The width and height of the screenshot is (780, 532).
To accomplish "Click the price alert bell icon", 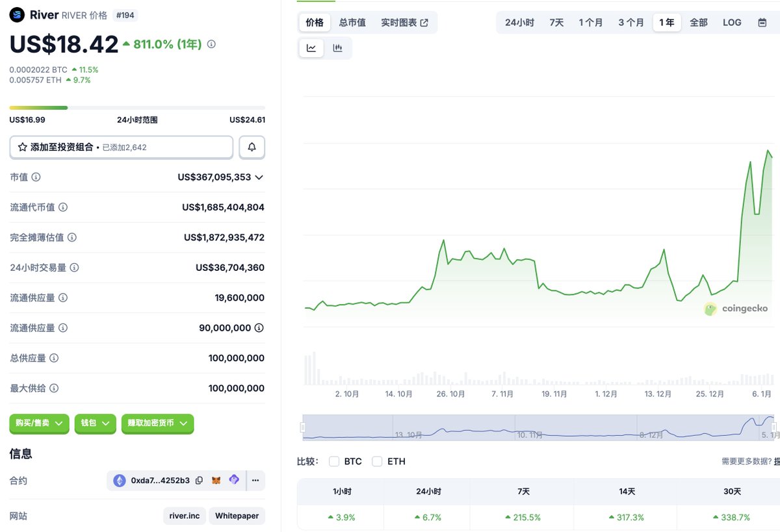I will pos(252,147).
